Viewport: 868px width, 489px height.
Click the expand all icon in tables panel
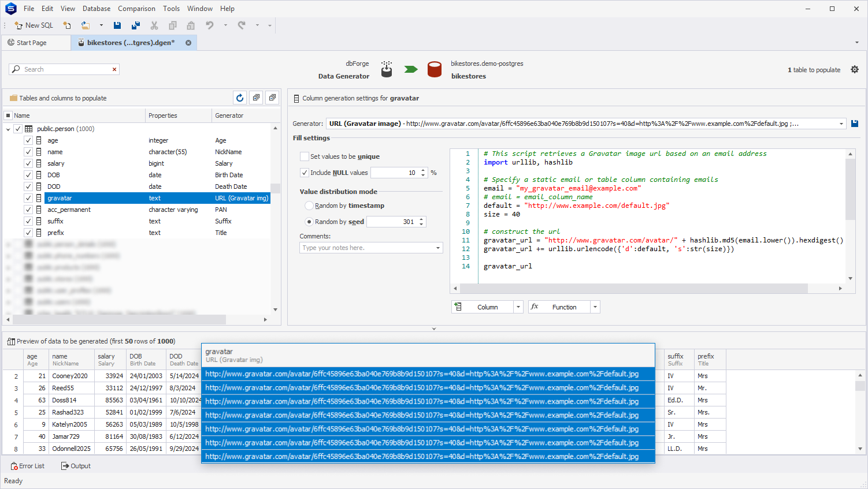[256, 98]
